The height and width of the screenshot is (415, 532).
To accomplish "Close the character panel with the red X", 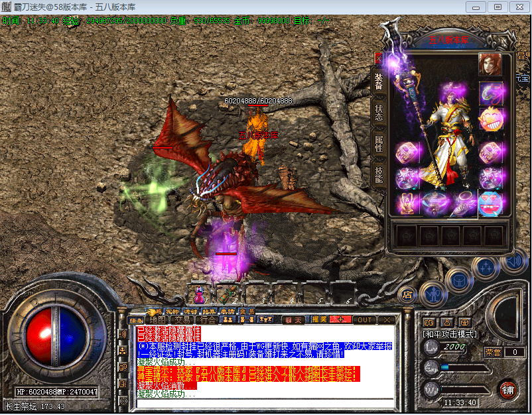I will click(x=378, y=58).
